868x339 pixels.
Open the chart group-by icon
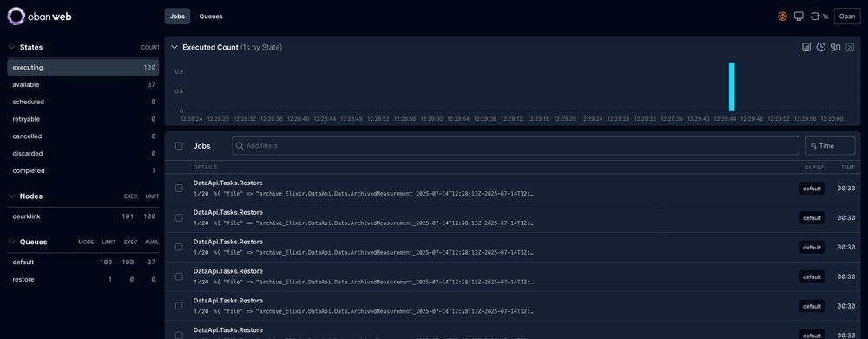[x=835, y=47]
